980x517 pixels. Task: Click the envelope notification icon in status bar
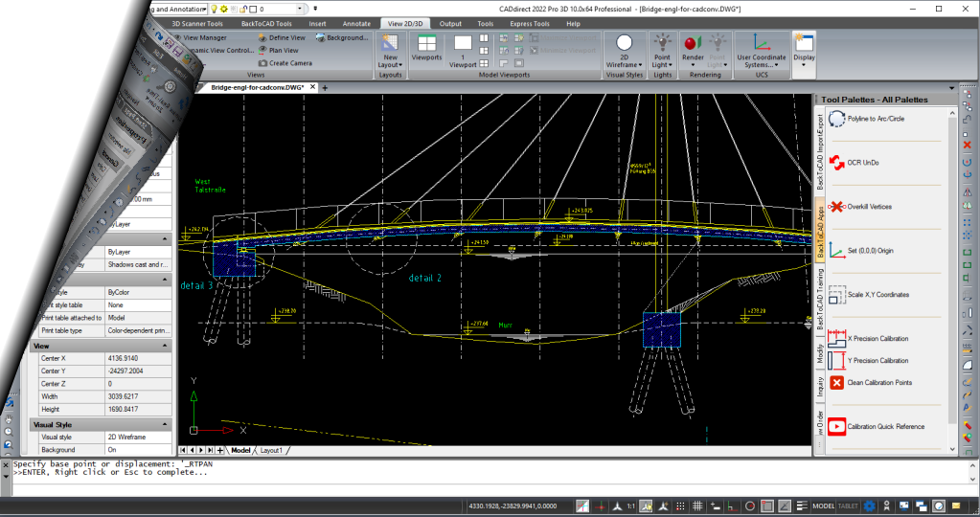(956, 506)
